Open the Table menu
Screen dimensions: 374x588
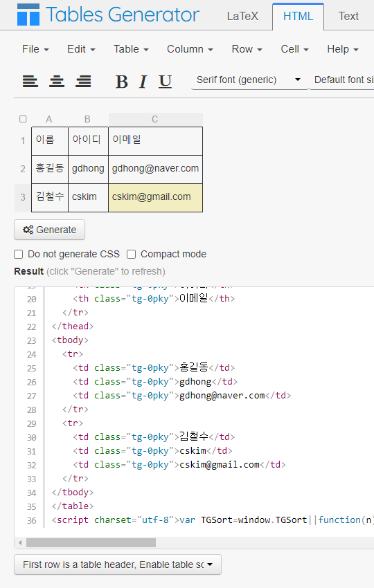pyautogui.click(x=131, y=49)
